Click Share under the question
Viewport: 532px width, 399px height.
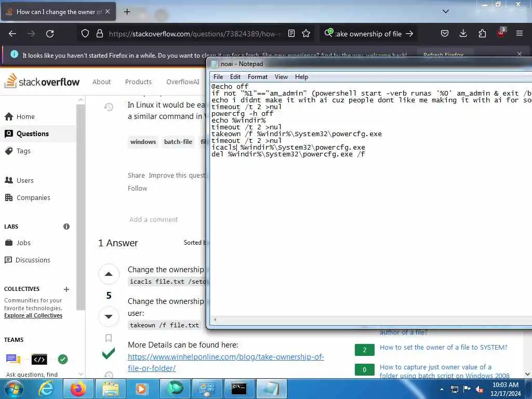point(136,176)
